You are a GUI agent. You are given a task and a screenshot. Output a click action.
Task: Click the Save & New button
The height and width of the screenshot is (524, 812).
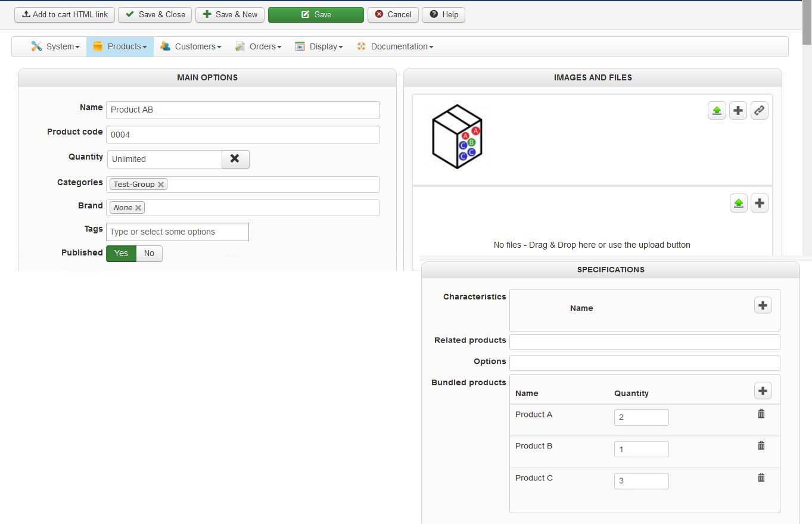coord(230,15)
